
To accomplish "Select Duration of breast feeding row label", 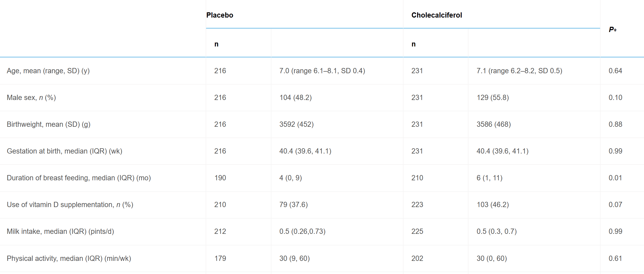I will tap(79, 178).
